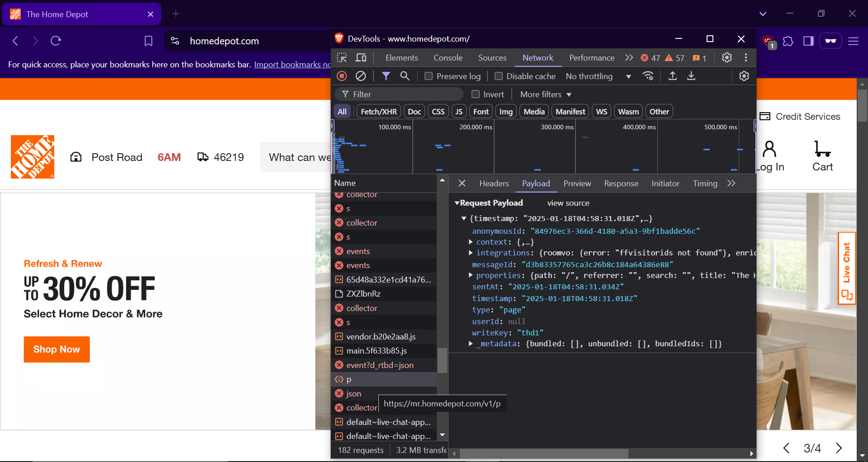Click the Shop Now button
868x462 pixels.
57,349
